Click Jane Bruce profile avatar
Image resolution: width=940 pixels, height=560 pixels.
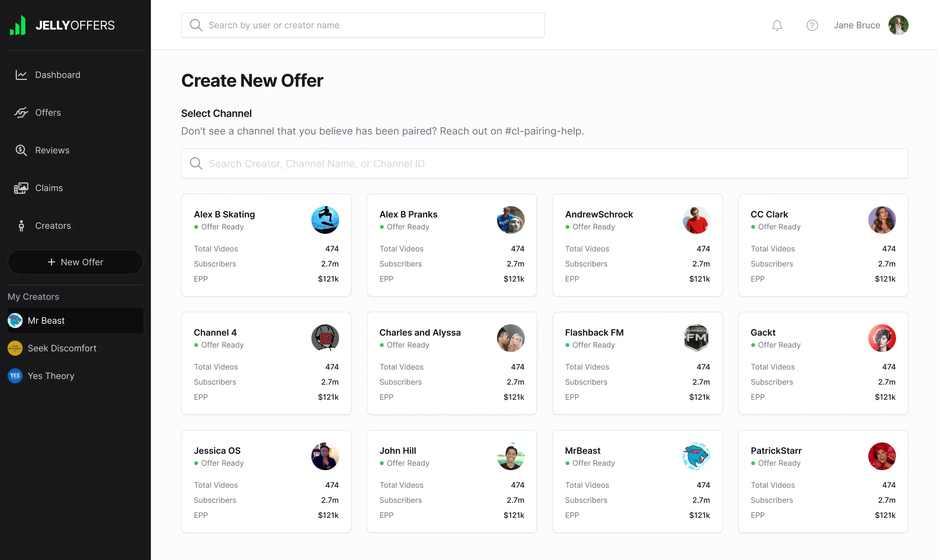pos(898,25)
